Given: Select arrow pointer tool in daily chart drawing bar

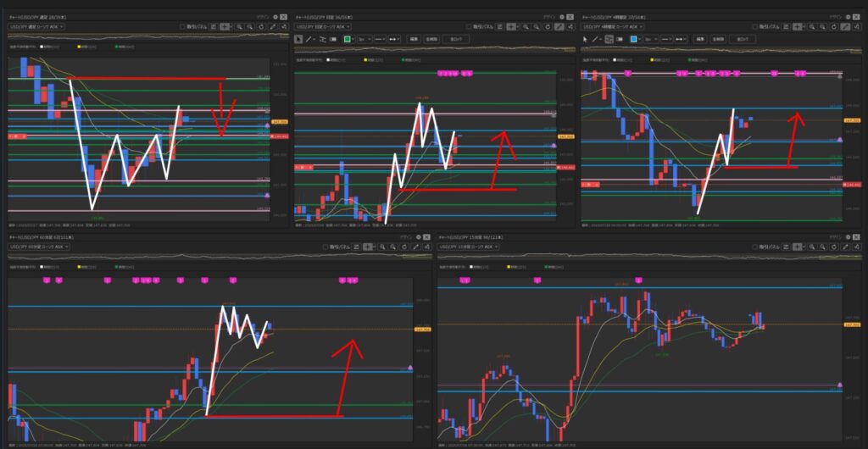Looking at the screenshot, I should point(299,39).
